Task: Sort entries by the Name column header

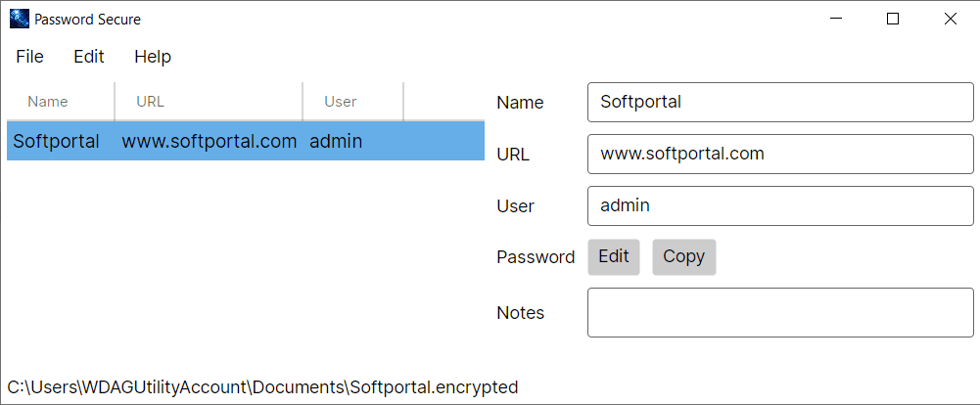Action: click(48, 102)
